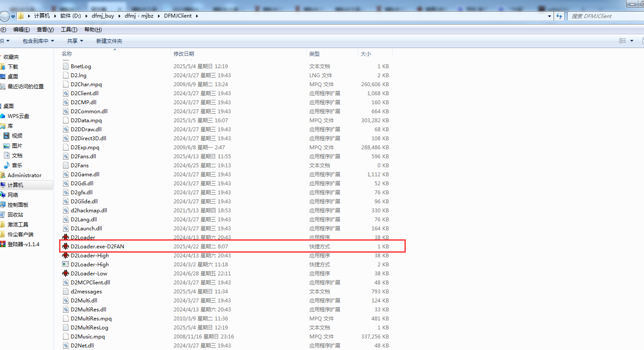Select D2Game.dll in the file list
Screen dimensions: 644x350
click(x=85, y=175)
